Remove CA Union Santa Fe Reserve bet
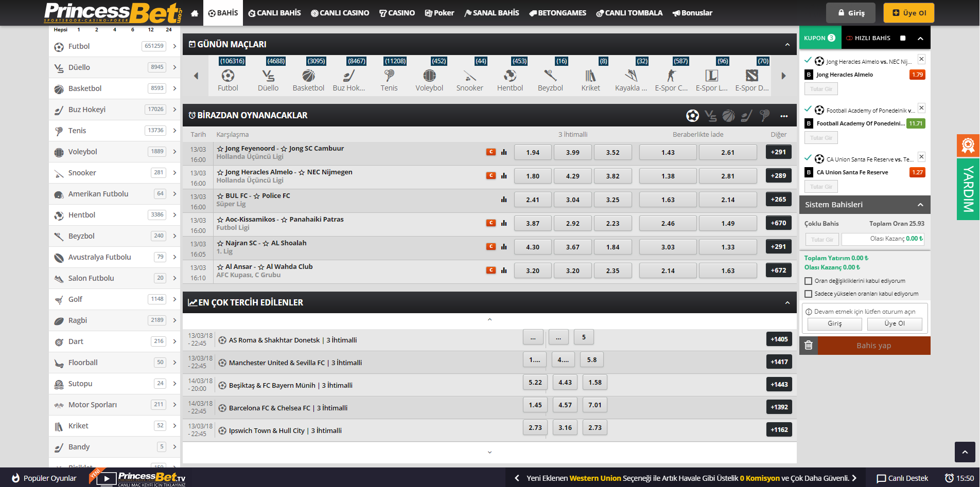 point(921,157)
